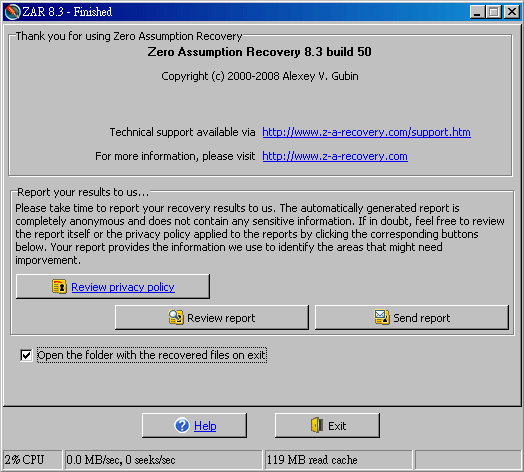
Task: Open Help via the Help link text
Action: tap(205, 426)
